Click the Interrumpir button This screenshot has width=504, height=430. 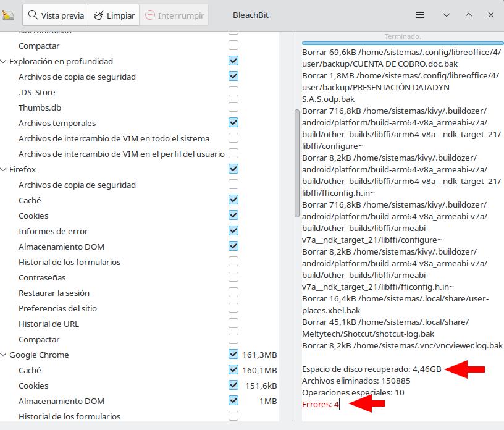tap(174, 15)
